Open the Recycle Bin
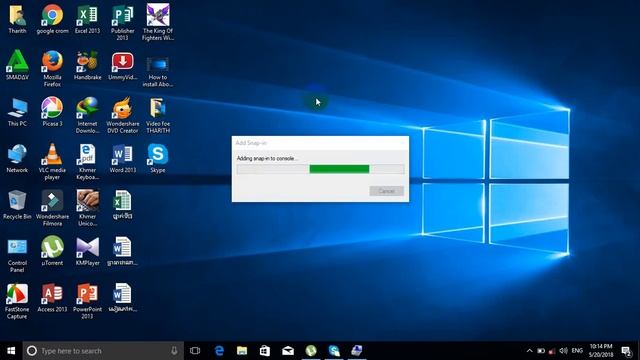This screenshot has width=640, height=360. point(17,205)
